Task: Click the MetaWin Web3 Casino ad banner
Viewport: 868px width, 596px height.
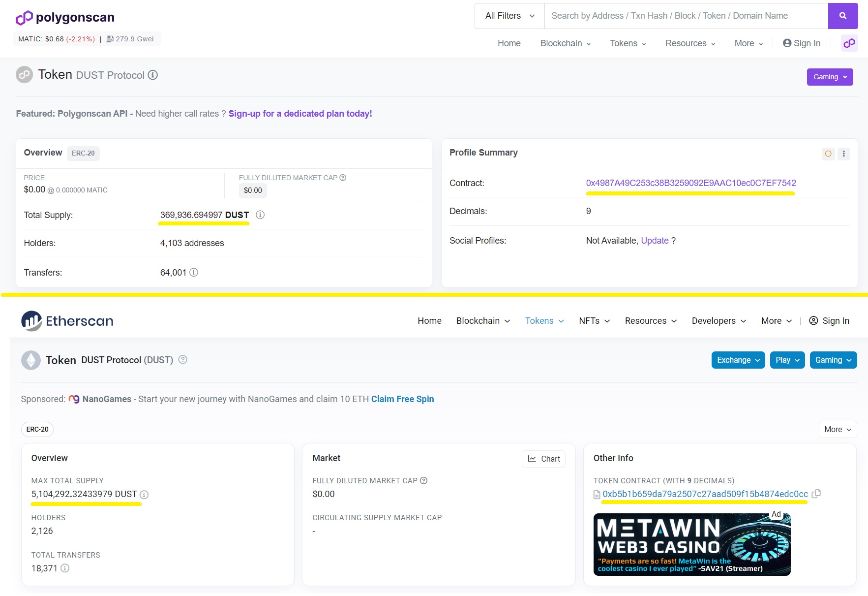Action: pos(692,544)
